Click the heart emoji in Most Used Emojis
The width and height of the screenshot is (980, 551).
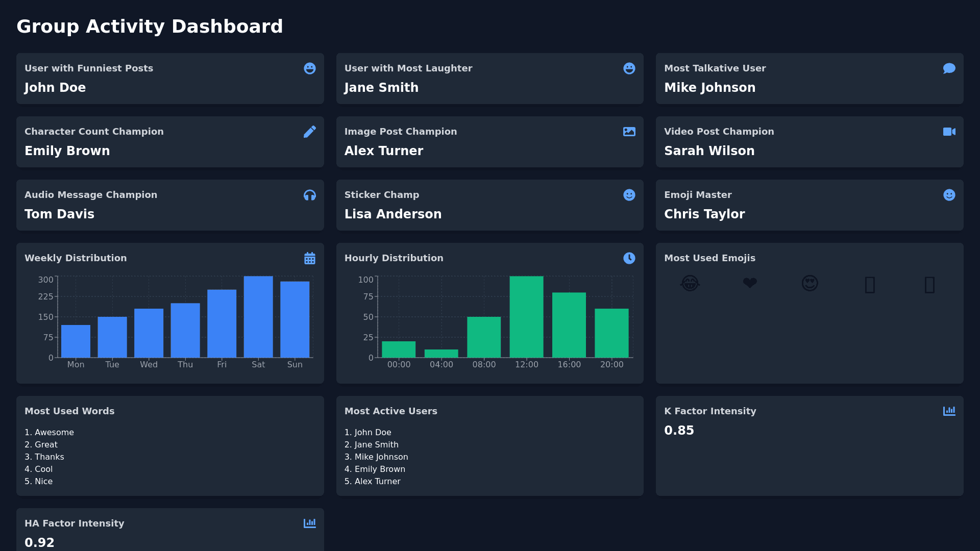tap(749, 283)
